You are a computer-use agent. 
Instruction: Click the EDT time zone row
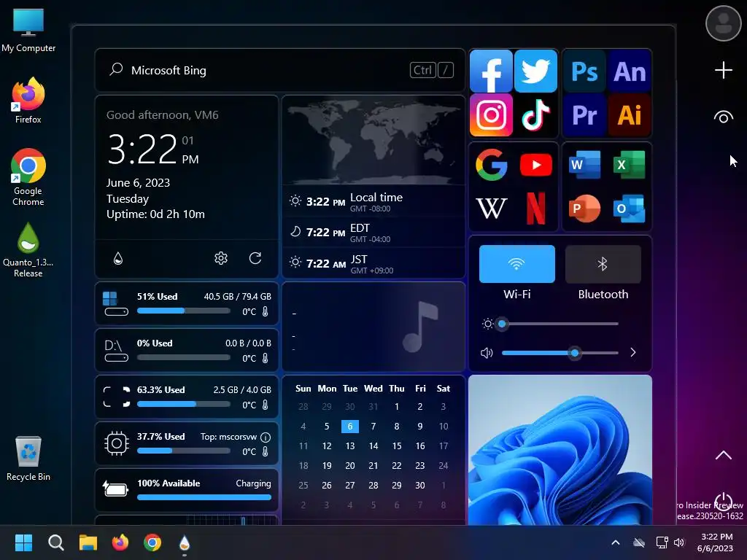pos(373,233)
